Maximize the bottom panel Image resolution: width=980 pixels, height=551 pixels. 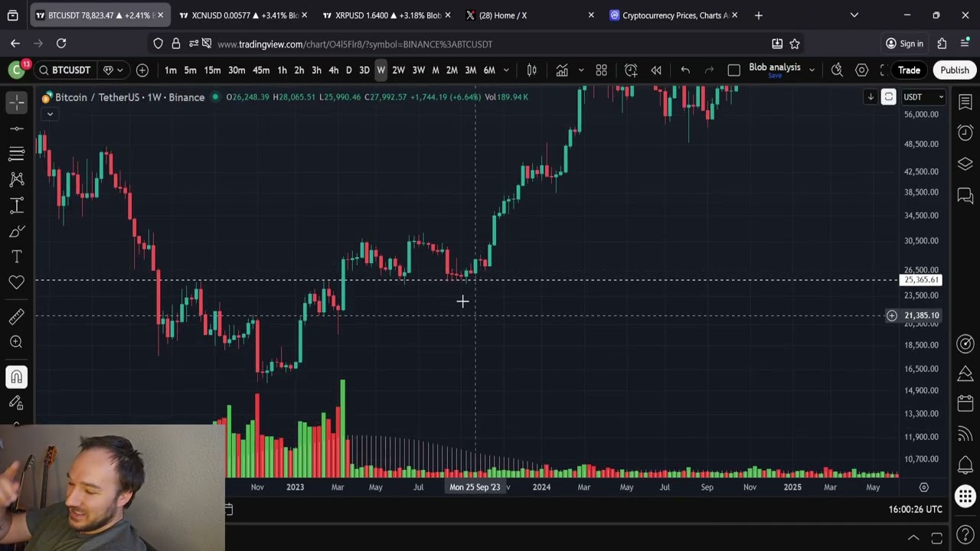(936, 538)
